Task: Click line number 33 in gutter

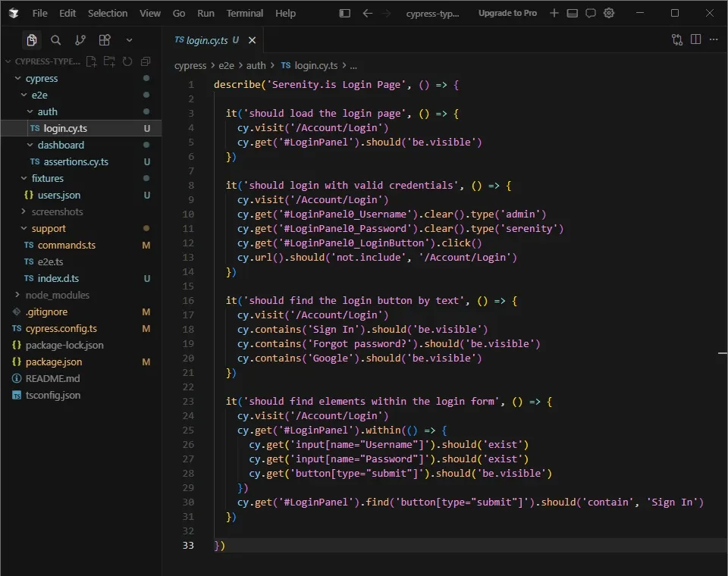Action: pos(188,546)
